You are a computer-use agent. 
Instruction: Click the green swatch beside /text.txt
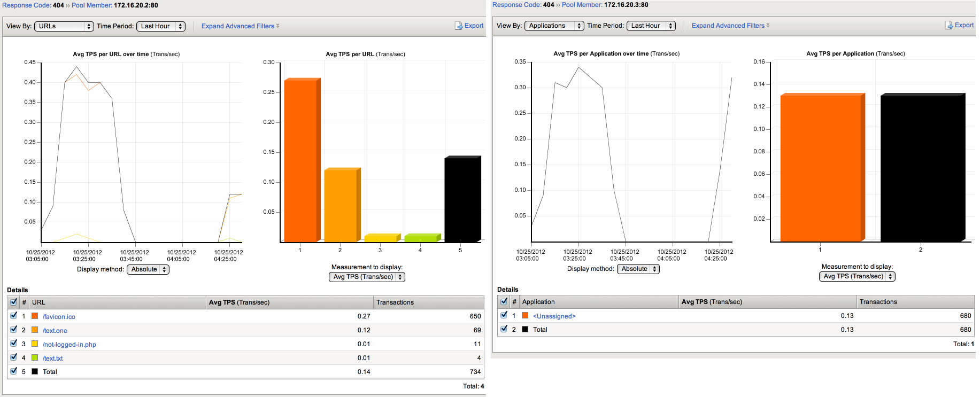click(x=35, y=358)
